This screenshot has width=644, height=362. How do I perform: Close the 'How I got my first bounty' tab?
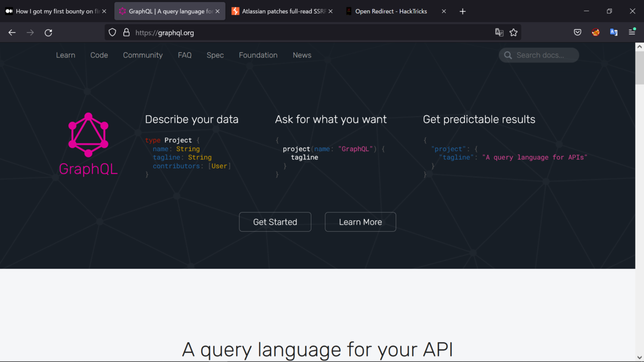click(104, 11)
